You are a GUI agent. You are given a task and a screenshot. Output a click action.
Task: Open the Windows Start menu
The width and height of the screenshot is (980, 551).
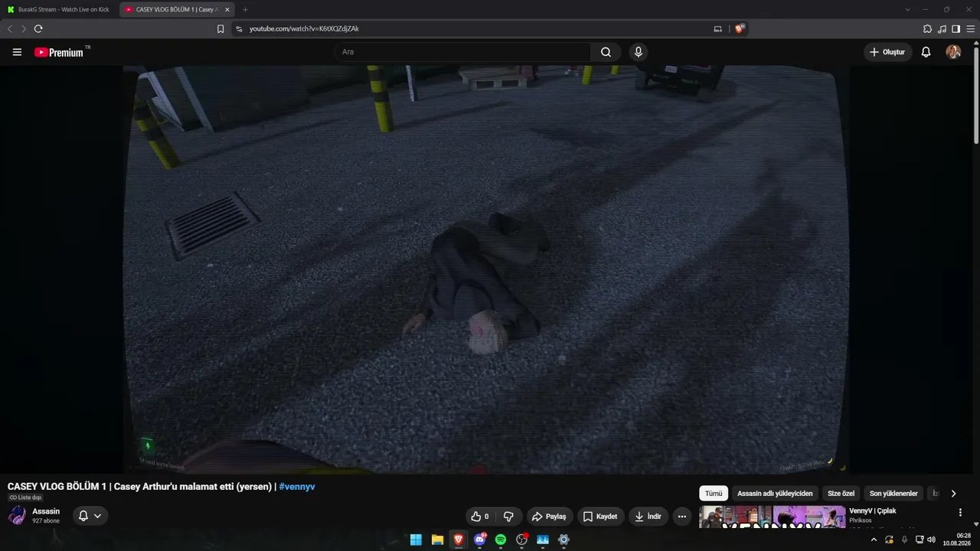(416, 540)
